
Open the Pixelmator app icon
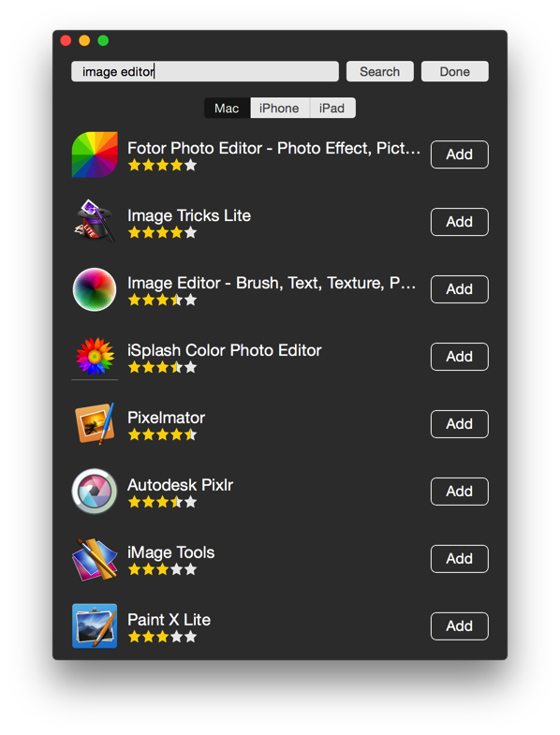click(x=95, y=424)
